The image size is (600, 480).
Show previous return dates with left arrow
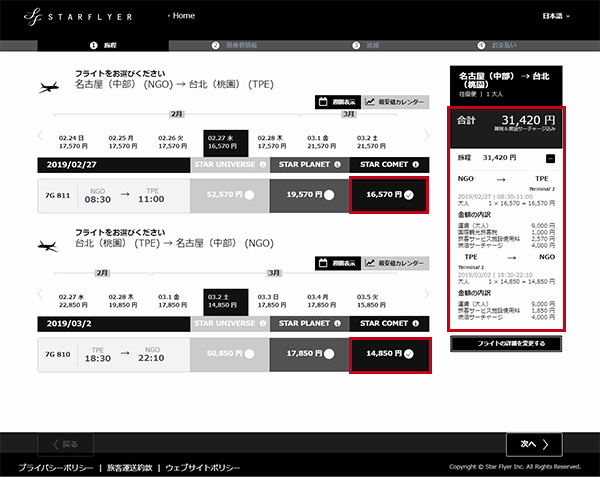point(40,298)
